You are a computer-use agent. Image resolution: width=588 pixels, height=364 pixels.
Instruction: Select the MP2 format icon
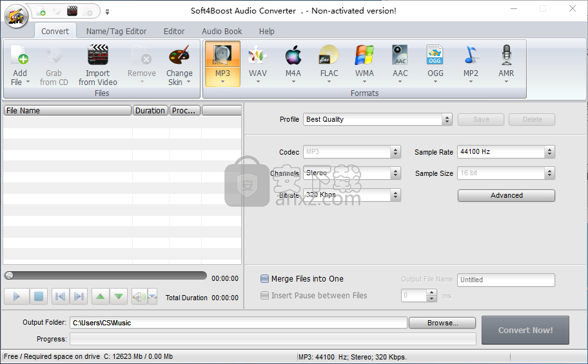pyautogui.click(x=471, y=55)
